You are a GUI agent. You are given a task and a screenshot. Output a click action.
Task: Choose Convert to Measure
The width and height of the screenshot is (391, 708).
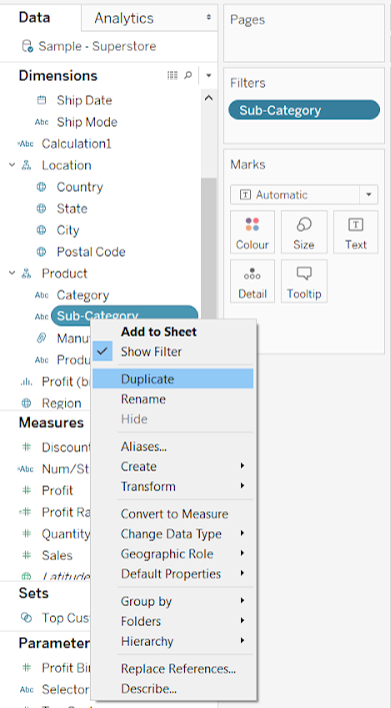tap(174, 514)
